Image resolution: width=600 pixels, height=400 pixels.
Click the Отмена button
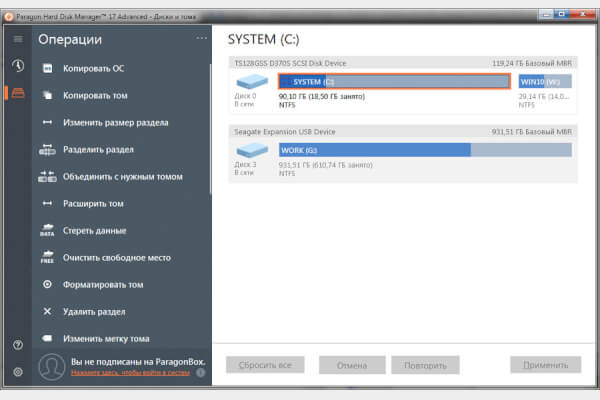coord(352,365)
